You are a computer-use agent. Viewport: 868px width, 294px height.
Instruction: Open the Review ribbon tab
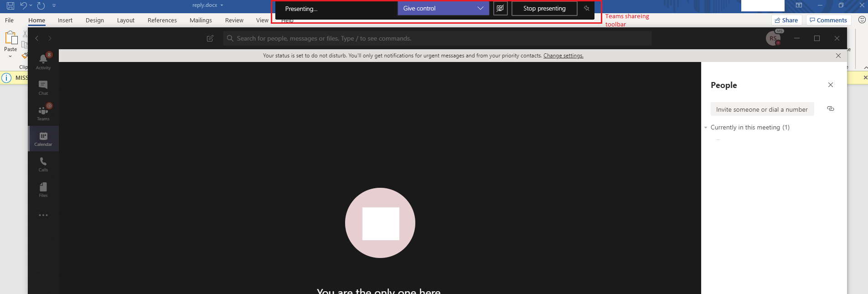pos(234,21)
